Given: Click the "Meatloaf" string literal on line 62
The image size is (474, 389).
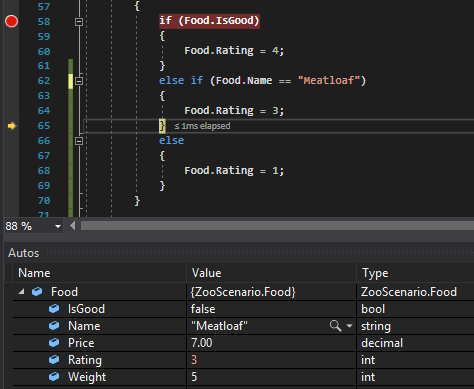Looking at the screenshot, I should point(329,81).
